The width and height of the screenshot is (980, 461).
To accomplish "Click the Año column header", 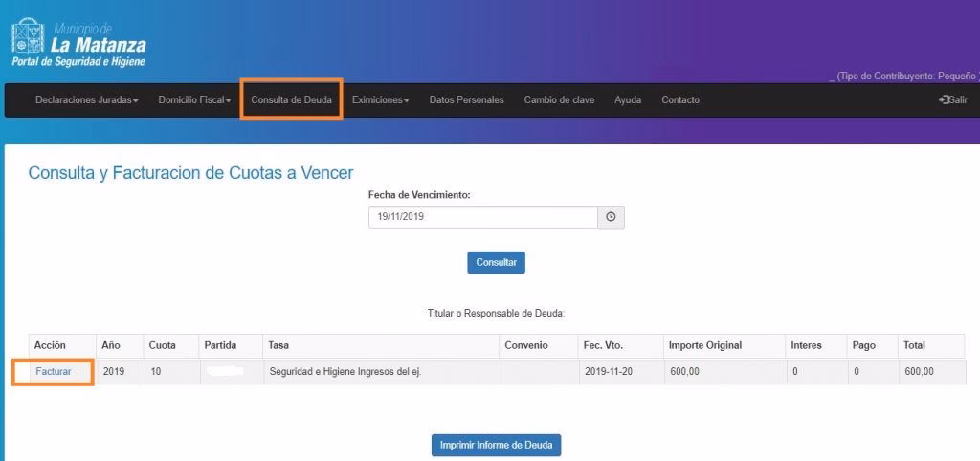I will pyautogui.click(x=111, y=345).
